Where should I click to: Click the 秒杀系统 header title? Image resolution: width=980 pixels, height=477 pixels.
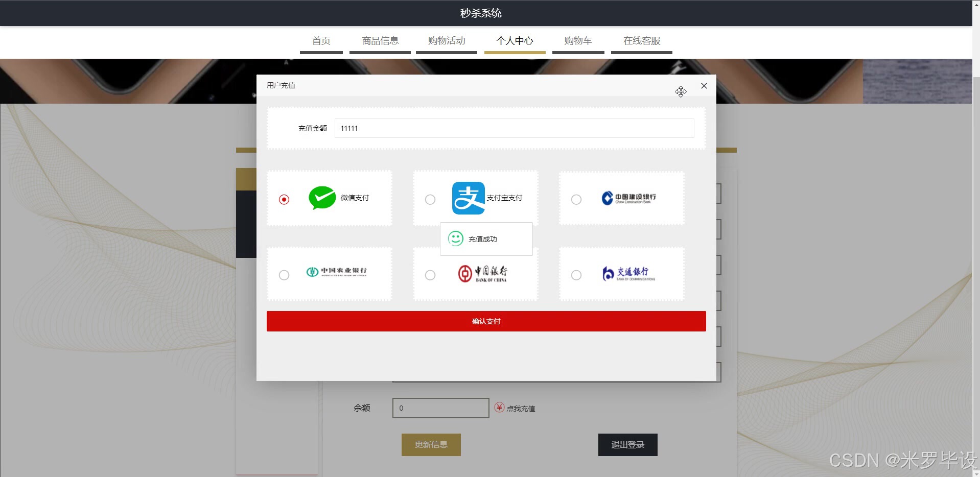point(481,13)
